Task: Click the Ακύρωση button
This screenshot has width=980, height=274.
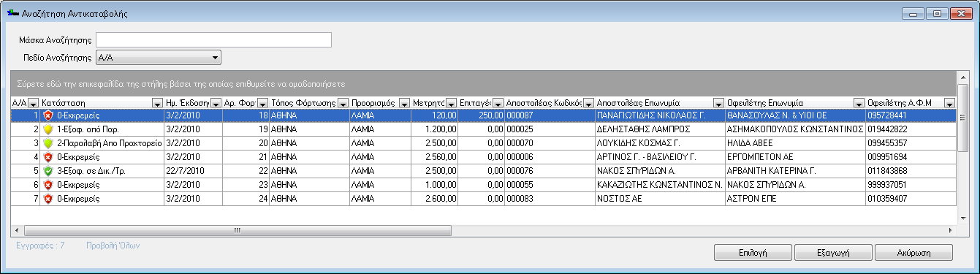Action: point(913,252)
